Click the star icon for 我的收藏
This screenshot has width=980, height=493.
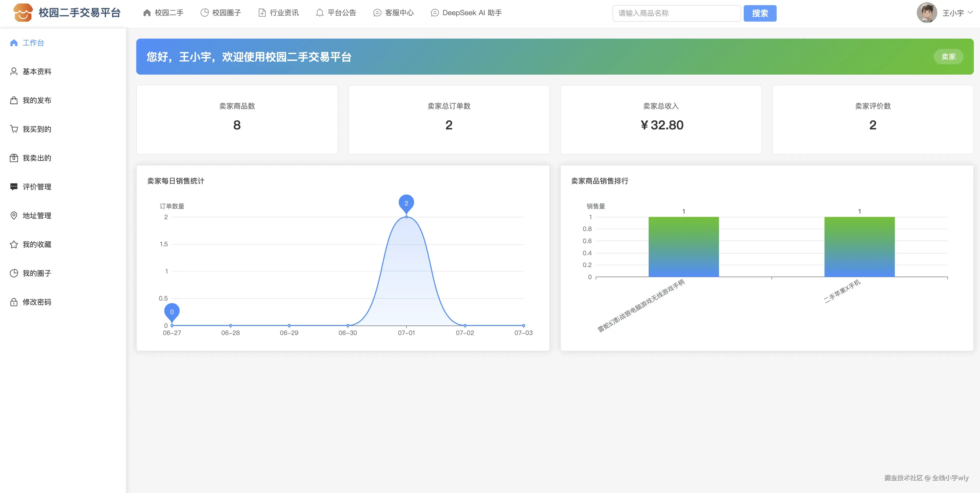(x=14, y=244)
